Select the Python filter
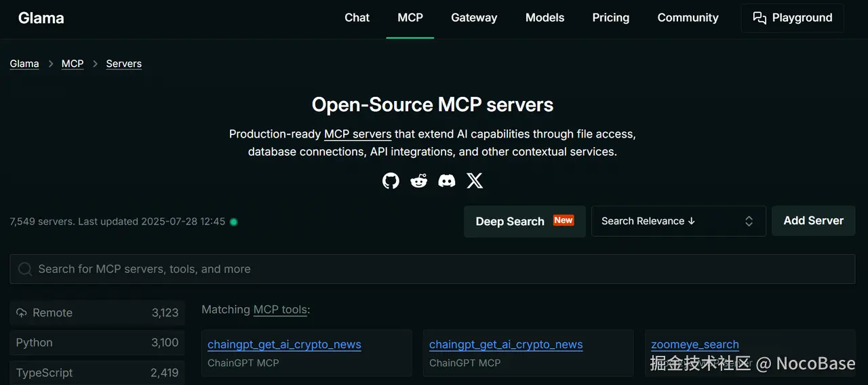 97,342
